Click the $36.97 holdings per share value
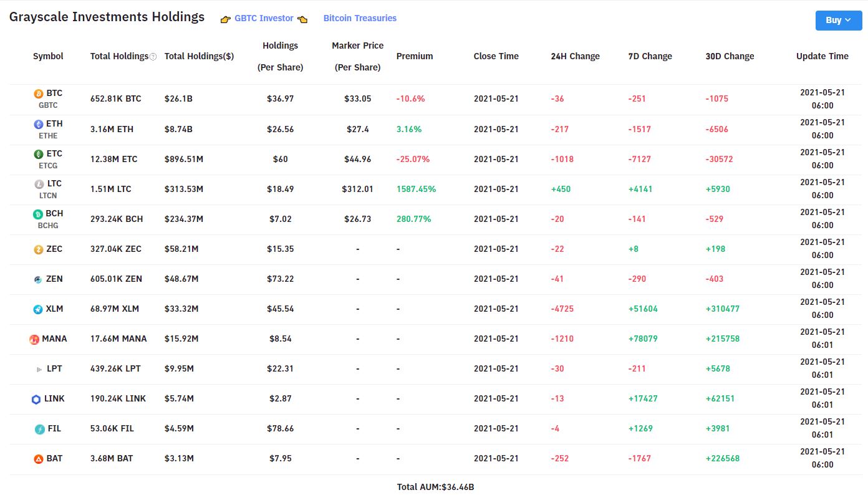Screen dimensions: 868x495 [x=281, y=99]
